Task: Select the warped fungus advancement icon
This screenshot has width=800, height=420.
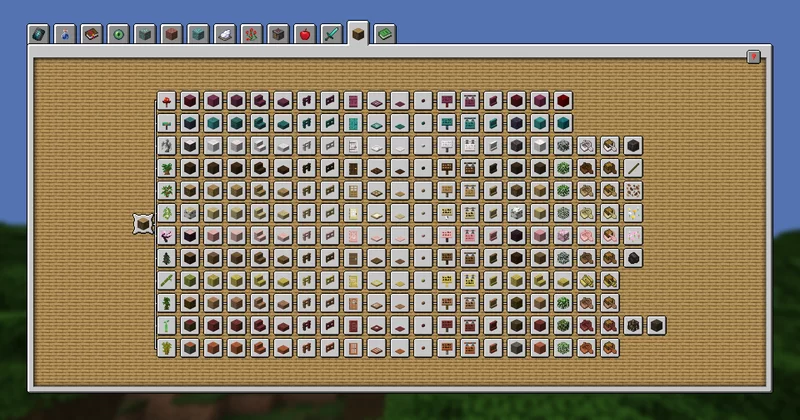Action: point(166,123)
